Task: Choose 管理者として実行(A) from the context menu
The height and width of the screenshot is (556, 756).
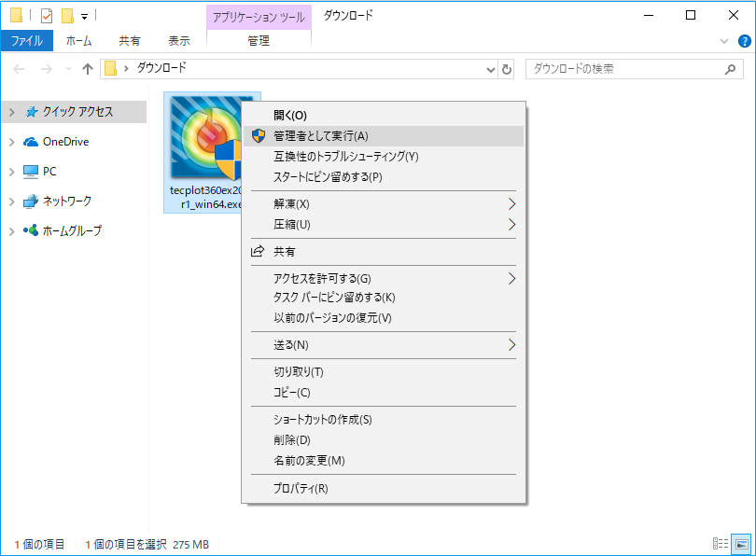Action: [384, 136]
